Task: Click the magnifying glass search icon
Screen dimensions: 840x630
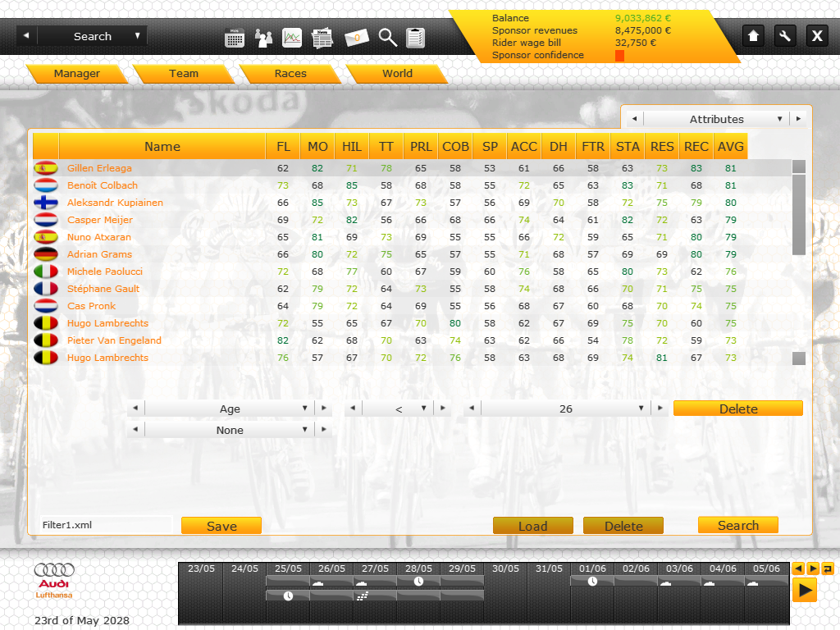Action: tap(388, 38)
